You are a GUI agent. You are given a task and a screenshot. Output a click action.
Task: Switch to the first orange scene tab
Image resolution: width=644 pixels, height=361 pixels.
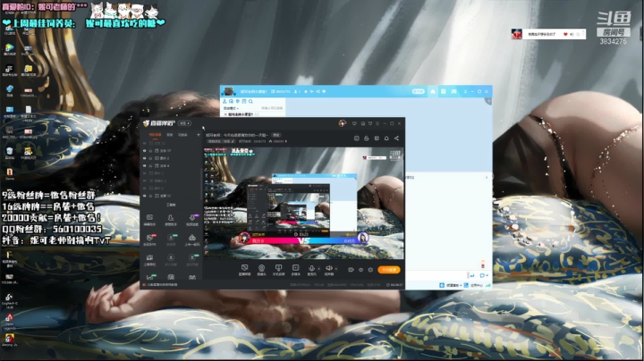tap(155, 135)
